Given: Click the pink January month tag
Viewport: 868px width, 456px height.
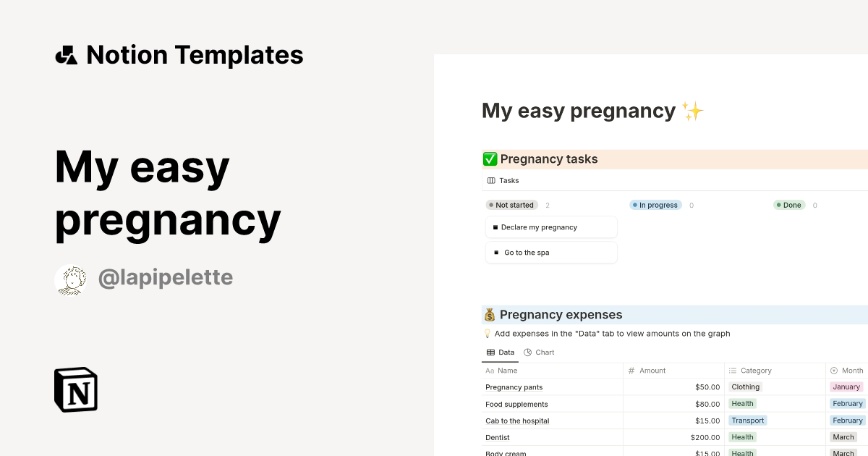Looking at the screenshot, I should [846, 387].
